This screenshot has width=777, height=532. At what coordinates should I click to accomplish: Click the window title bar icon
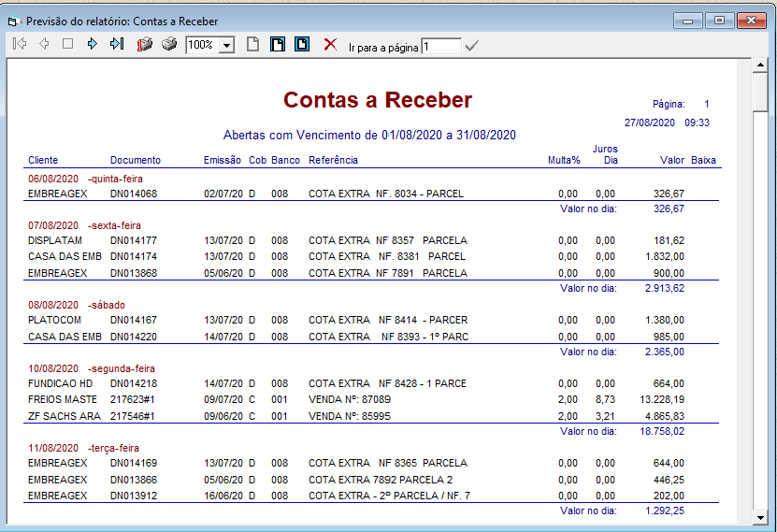click(13, 20)
